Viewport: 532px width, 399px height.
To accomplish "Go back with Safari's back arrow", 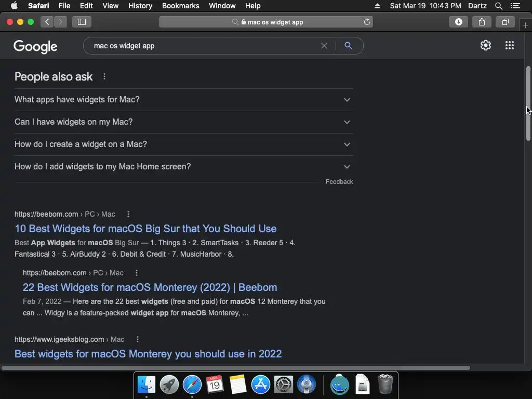I will coord(47,22).
